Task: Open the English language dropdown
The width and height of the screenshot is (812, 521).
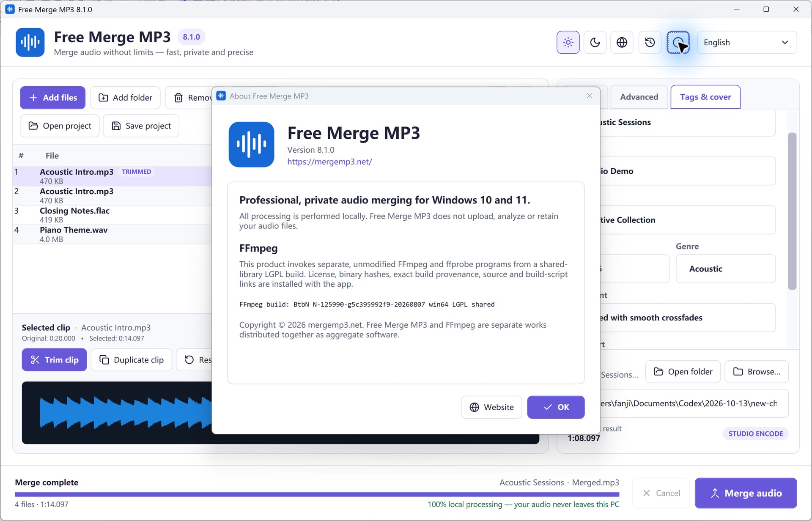Action: (x=747, y=42)
